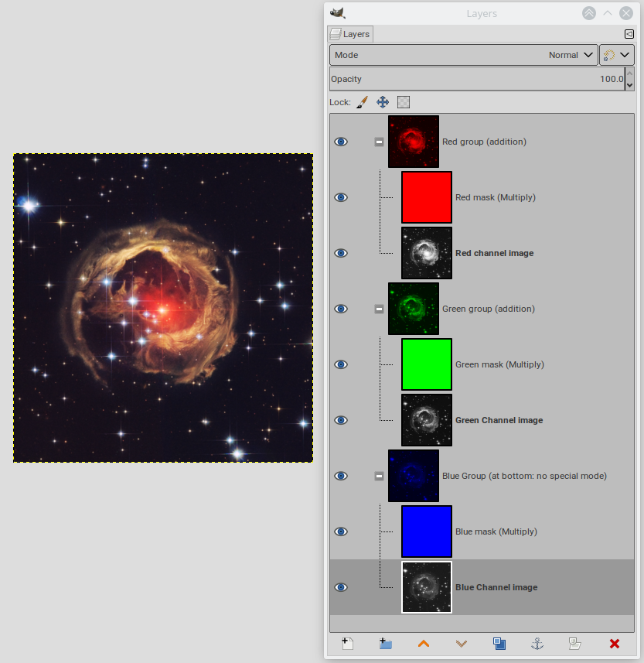
Task: Delete the layer with red X icon
Action: point(615,644)
